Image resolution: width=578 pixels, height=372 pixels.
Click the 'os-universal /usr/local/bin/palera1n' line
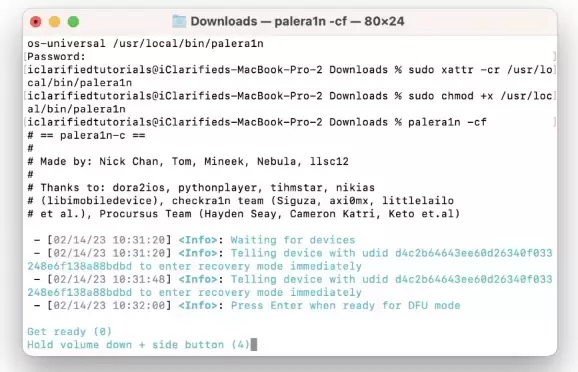coord(145,44)
